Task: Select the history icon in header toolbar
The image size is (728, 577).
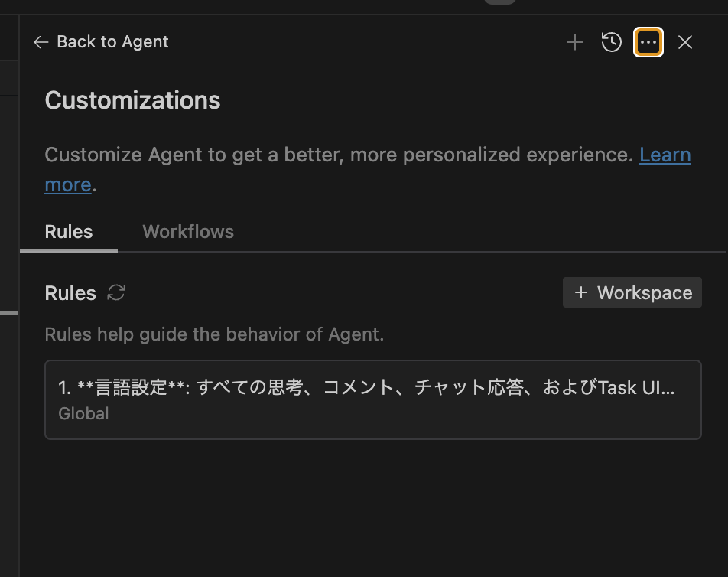Action: [x=611, y=42]
